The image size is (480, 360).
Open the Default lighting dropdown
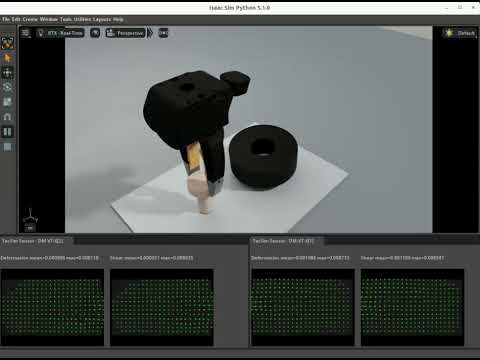click(460, 33)
